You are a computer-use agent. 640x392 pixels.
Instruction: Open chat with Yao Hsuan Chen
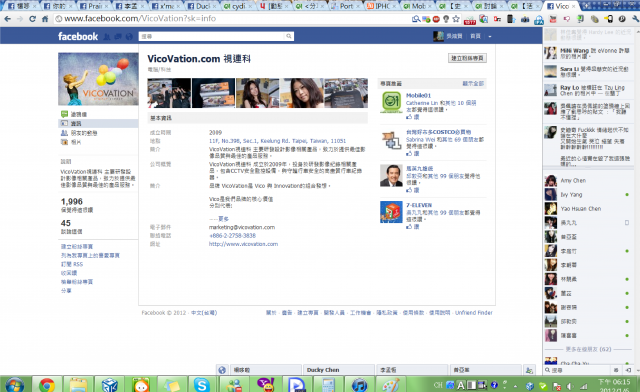point(588,209)
